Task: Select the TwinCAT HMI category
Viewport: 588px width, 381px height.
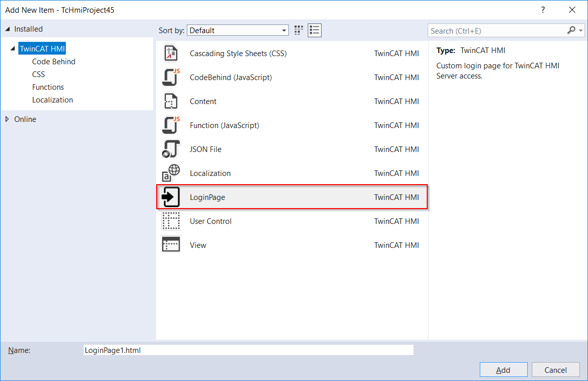Action: coord(42,48)
